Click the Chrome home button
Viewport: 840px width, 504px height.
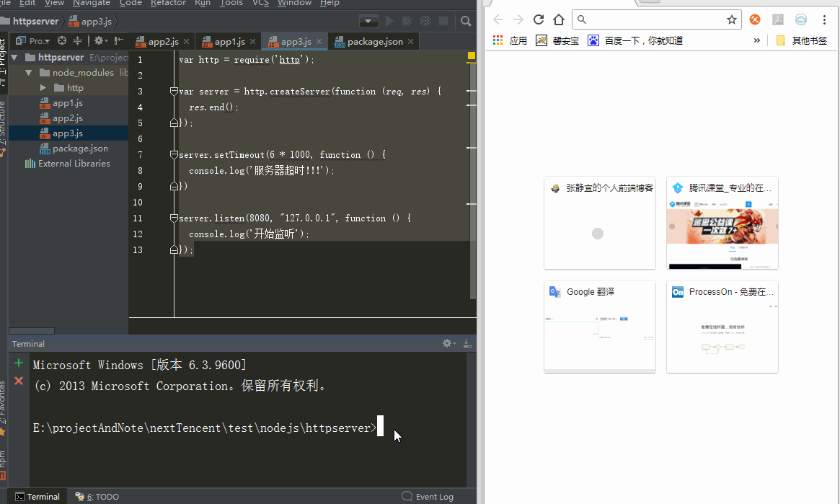click(x=558, y=19)
